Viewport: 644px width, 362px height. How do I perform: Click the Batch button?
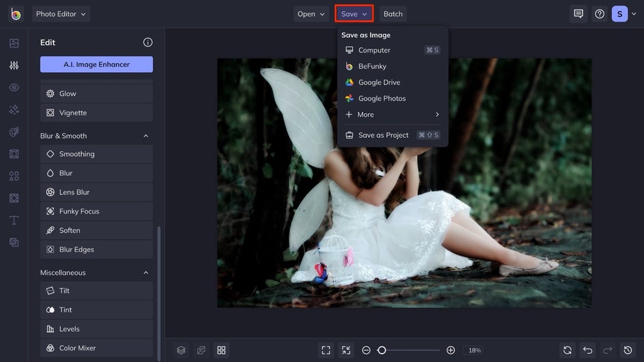pos(393,14)
